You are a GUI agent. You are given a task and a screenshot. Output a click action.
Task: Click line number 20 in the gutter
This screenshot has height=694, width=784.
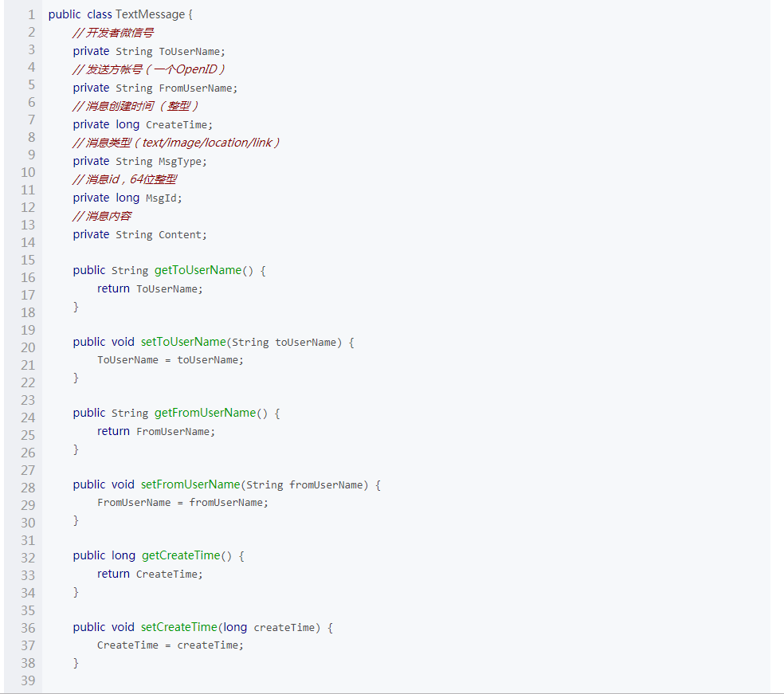point(28,347)
